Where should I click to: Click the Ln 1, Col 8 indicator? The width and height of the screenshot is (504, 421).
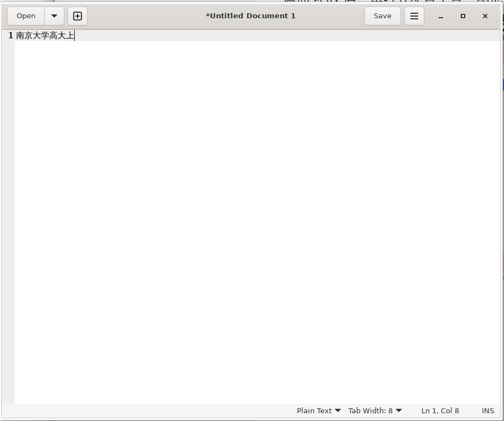[x=440, y=410]
